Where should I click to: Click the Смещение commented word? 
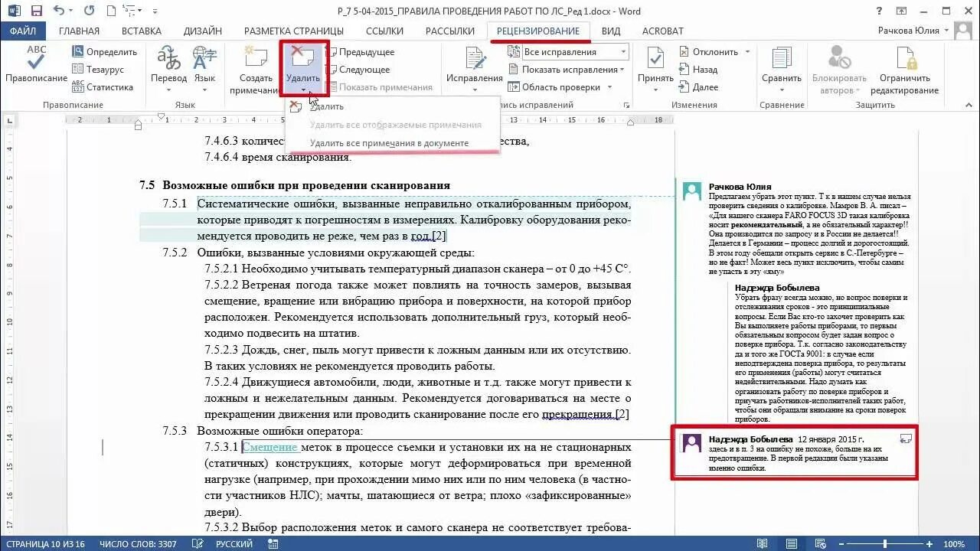tap(270, 447)
